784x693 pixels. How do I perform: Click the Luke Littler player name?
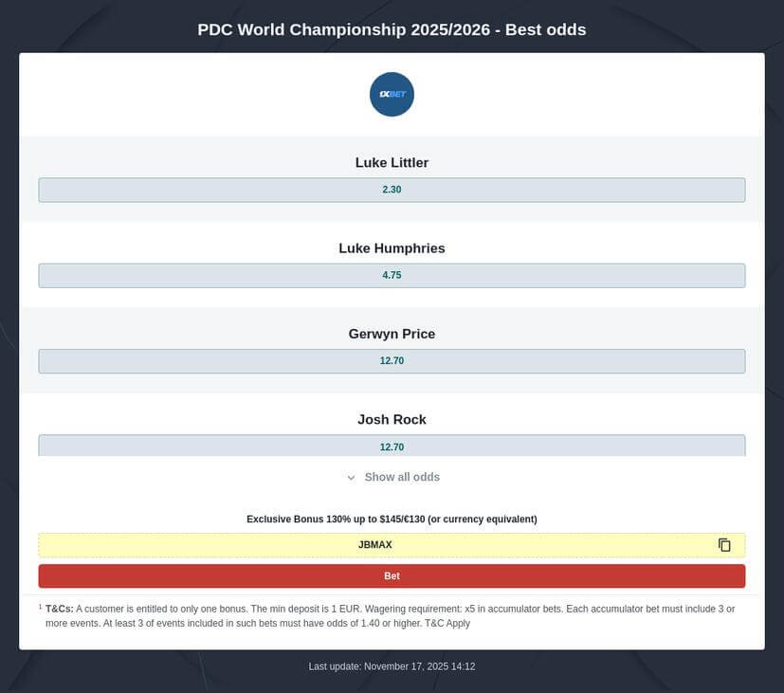pyautogui.click(x=392, y=162)
